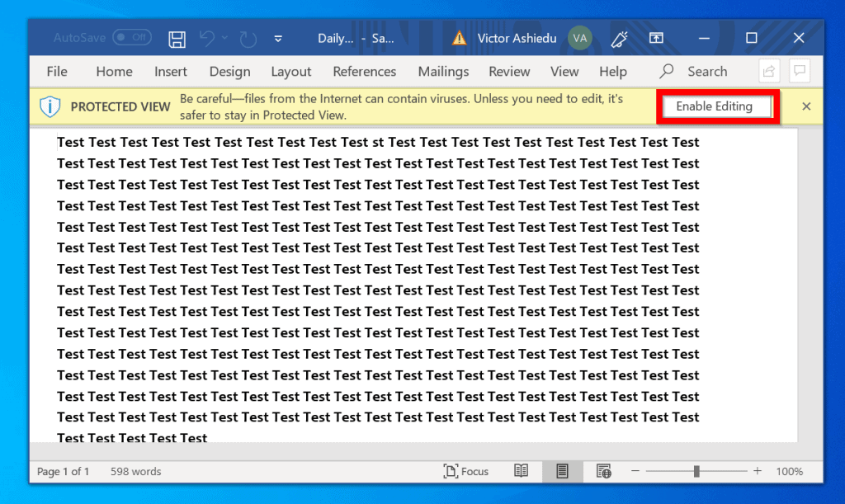Open the Comments icon
This screenshot has height=504, width=845.
point(798,71)
